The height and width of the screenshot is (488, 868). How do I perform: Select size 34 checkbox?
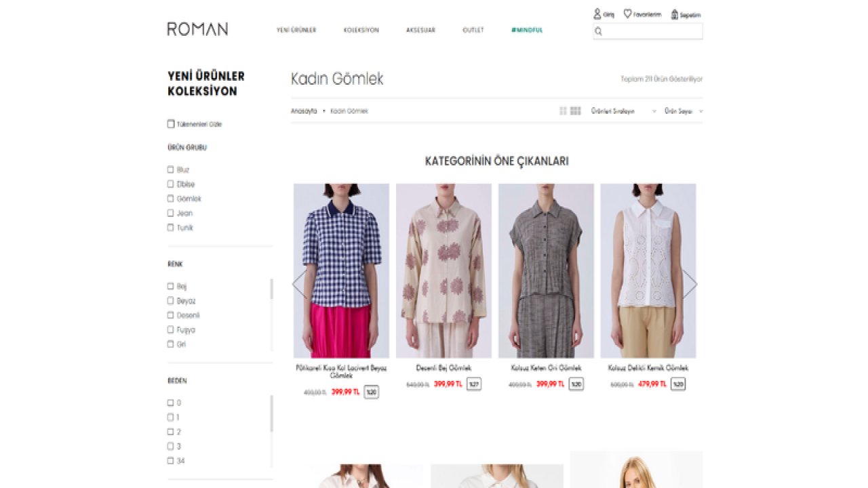coord(171,461)
